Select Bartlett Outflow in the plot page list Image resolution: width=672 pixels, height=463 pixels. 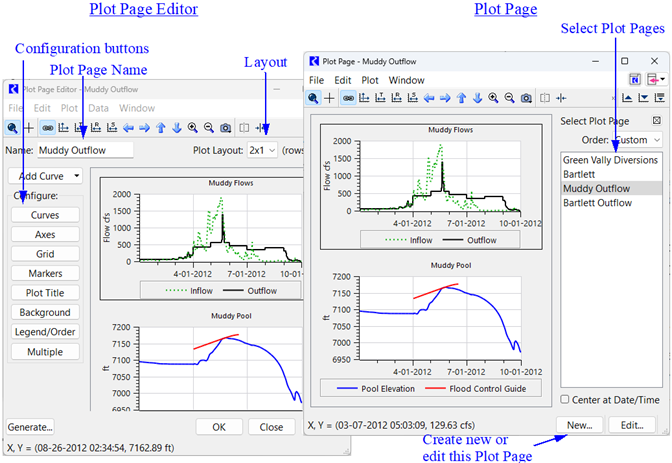point(598,203)
